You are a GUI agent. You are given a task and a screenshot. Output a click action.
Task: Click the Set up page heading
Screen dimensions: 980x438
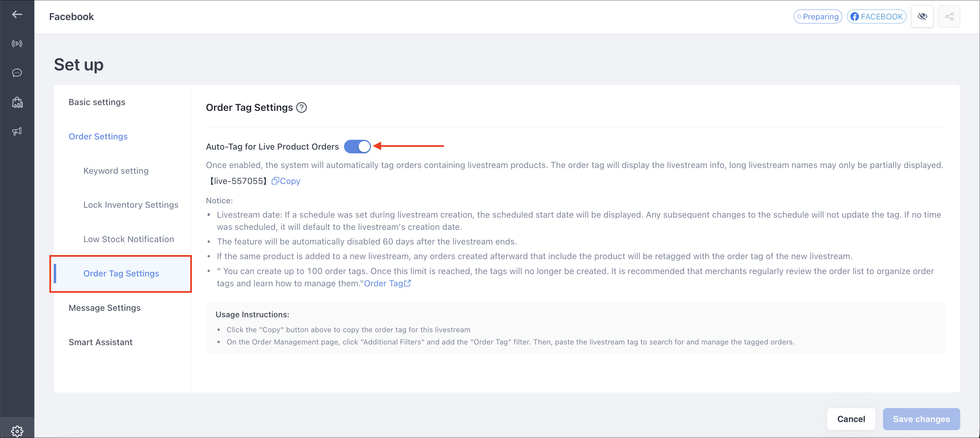click(x=79, y=64)
